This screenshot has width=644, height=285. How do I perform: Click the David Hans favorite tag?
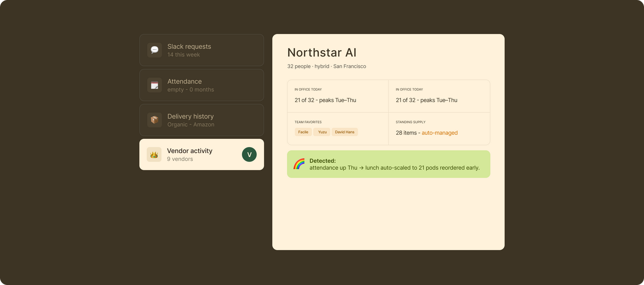[345, 132]
